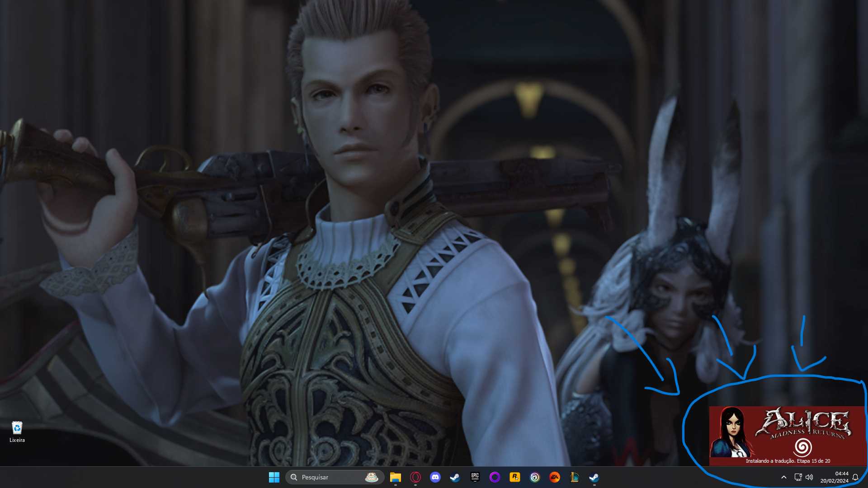Viewport: 868px width, 488px height.
Task: Launch the EA app
Action: point(555,477)
